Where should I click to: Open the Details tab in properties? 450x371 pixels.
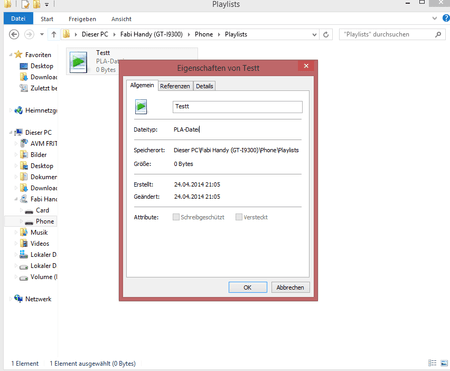point(204,86)
